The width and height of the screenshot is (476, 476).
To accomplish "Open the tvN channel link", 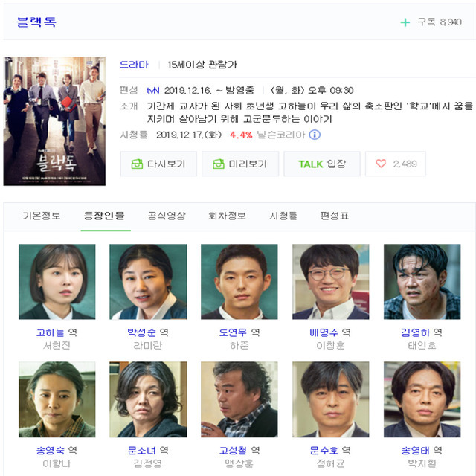I will point(152,91).
